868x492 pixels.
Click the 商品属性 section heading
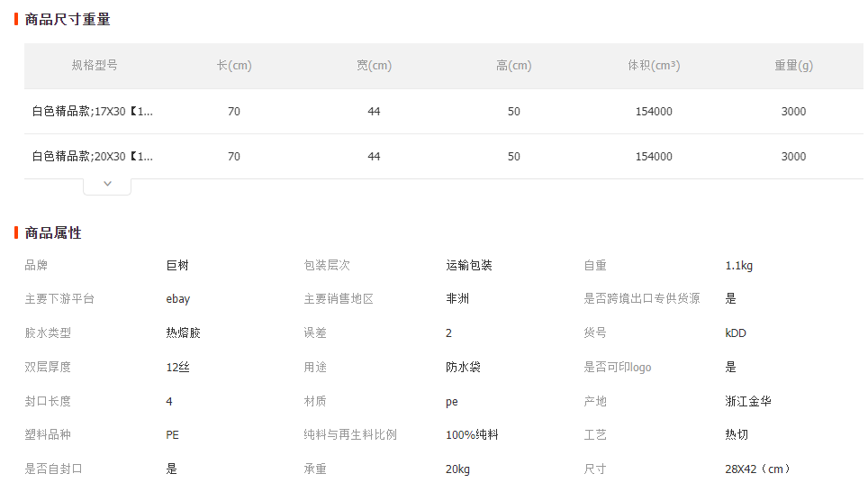click(x=53, y=232)
